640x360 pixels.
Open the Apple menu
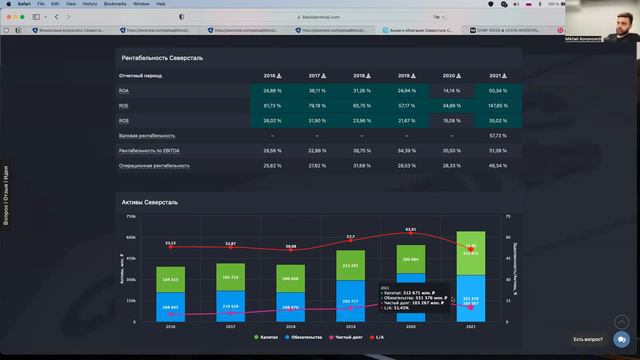[8, 4]
